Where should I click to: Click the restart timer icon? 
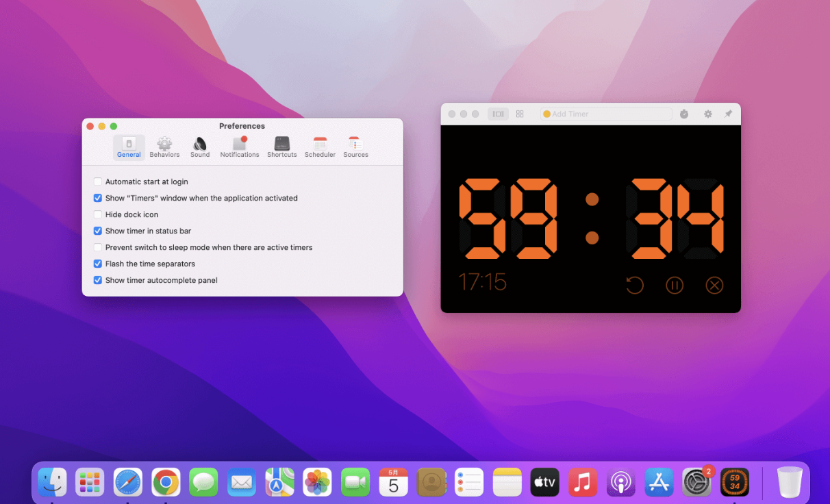(635, 285)
